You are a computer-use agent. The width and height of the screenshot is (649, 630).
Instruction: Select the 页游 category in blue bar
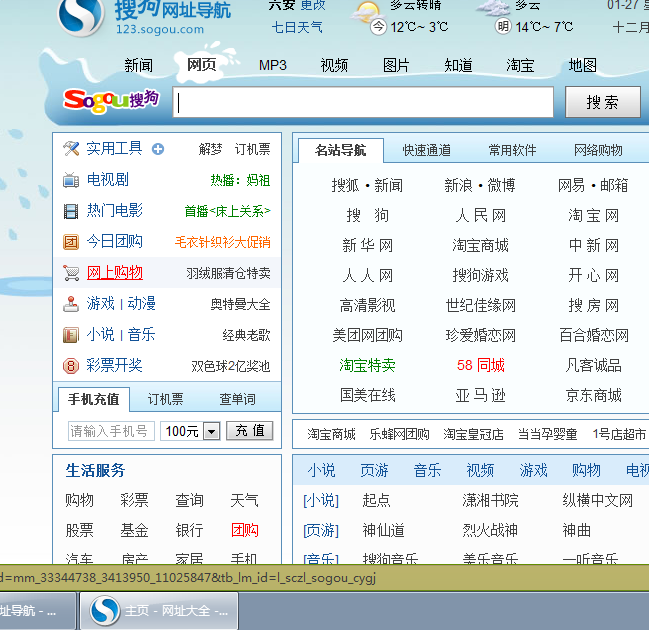click(x=374, y=471)
